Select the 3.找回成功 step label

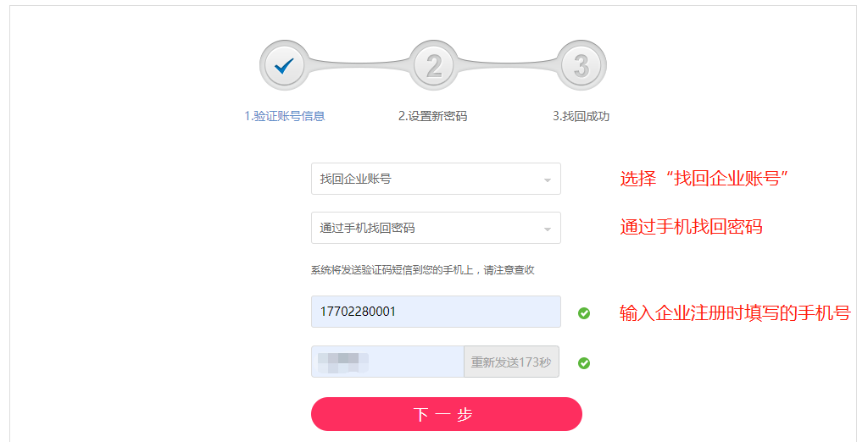[581, 117]
